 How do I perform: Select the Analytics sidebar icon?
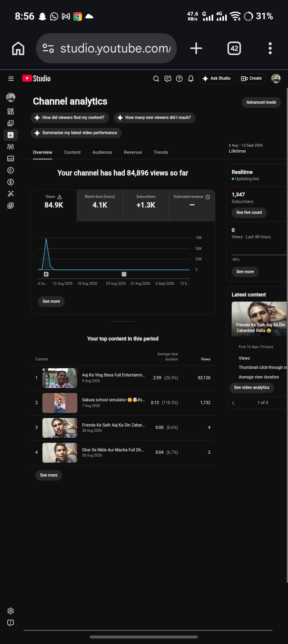pyautogui.click(x=11, y=135)
